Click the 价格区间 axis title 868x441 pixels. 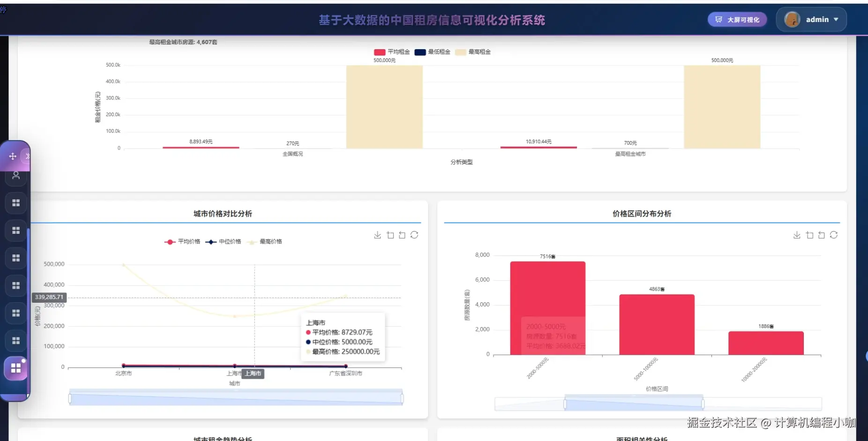(x=657, y=389)
